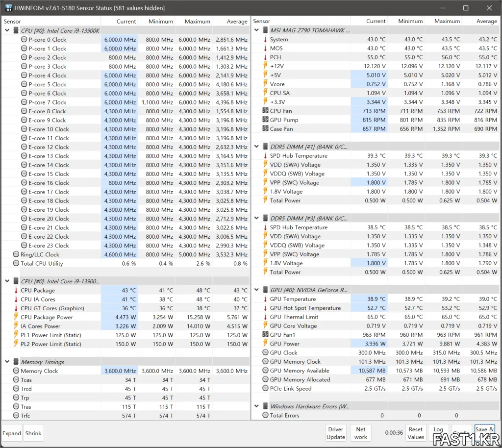Screen dimensions: 502x448
Task: Click the Network button
Action: pyautogui.click(x=361, y=433)
